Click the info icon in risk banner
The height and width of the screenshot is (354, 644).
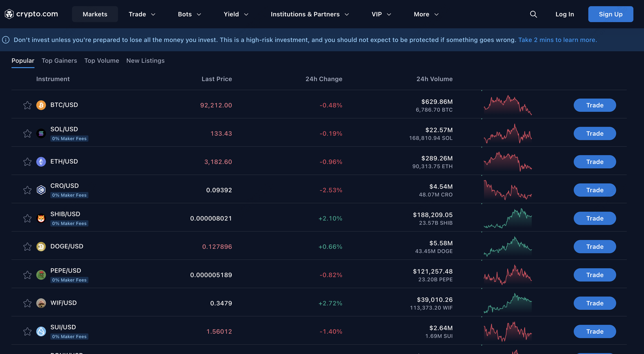click(x=6, y=40)
